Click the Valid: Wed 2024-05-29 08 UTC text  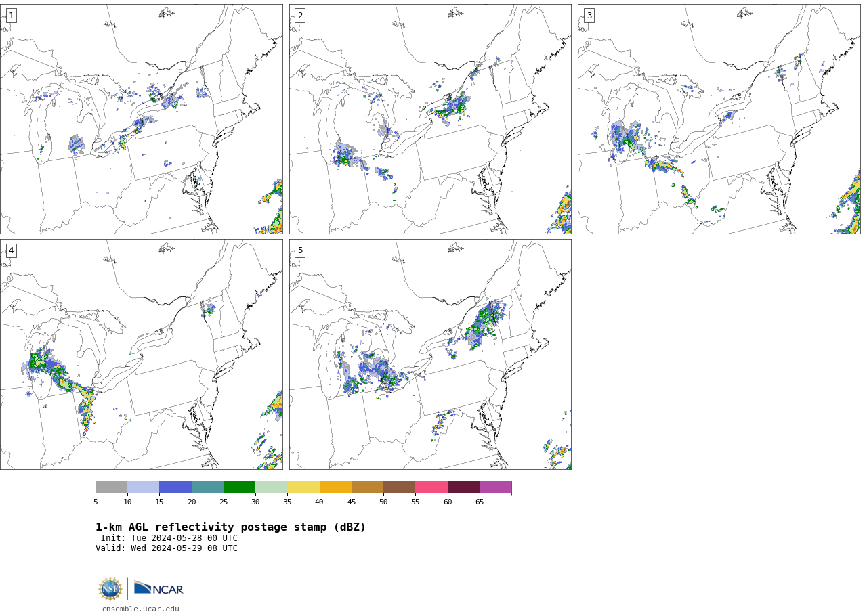(167, 549)
